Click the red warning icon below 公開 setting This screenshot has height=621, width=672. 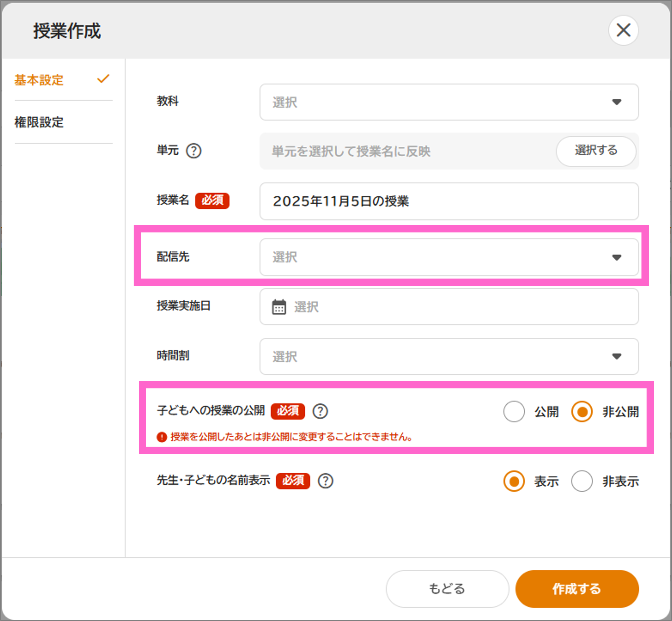(x=162, y=437)
